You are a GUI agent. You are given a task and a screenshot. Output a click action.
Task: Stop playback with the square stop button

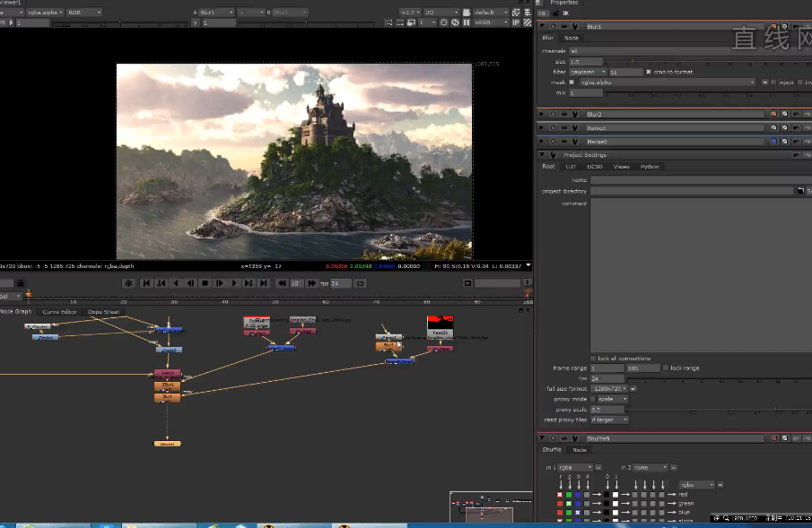click(x=205, y=283)
